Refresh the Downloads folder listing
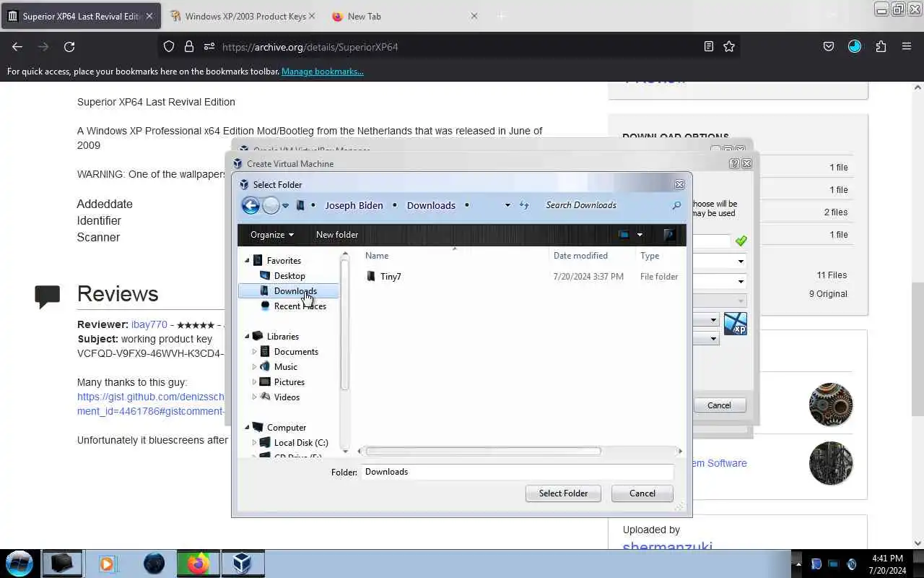The image size is (924, 578). [x=524, y=205]
